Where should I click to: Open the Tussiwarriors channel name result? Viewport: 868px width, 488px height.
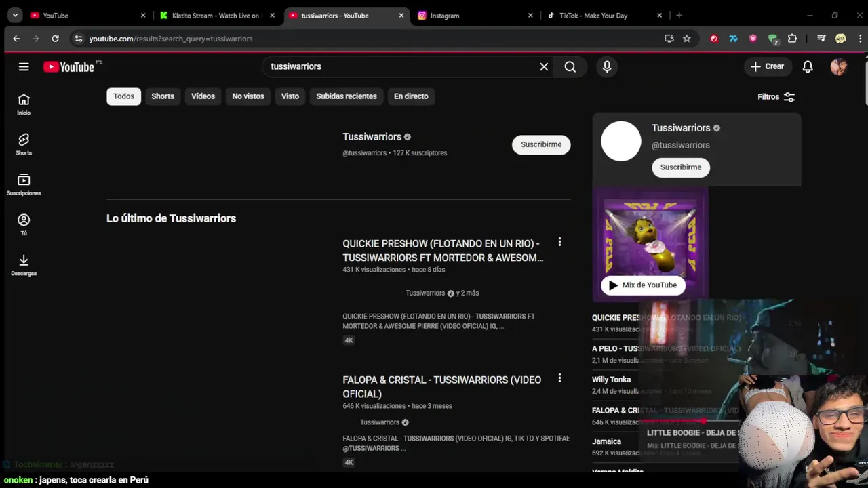(x=372, y=137)
